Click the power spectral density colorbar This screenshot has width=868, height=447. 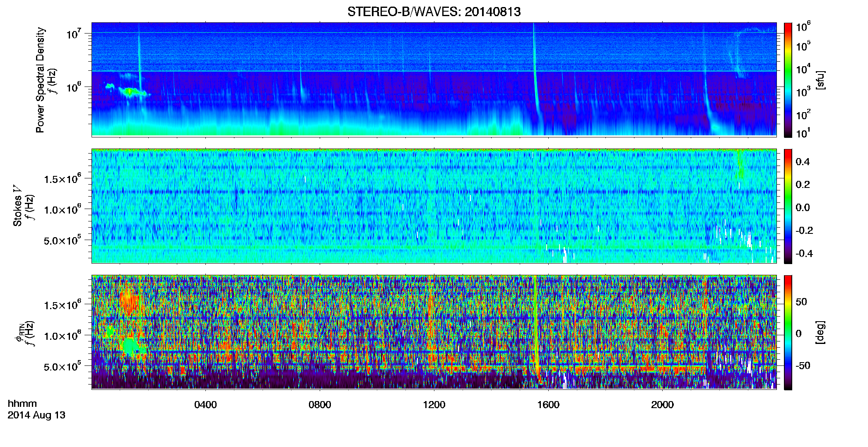point(788,80)
